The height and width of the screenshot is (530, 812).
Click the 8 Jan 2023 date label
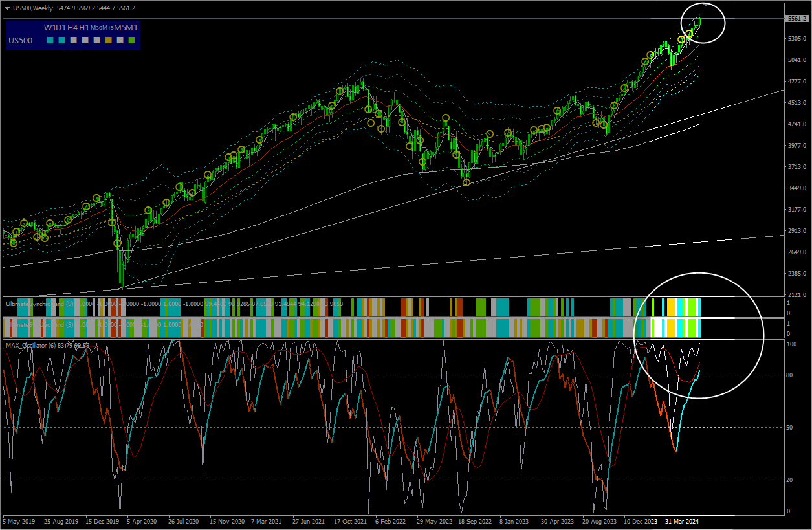515,521
